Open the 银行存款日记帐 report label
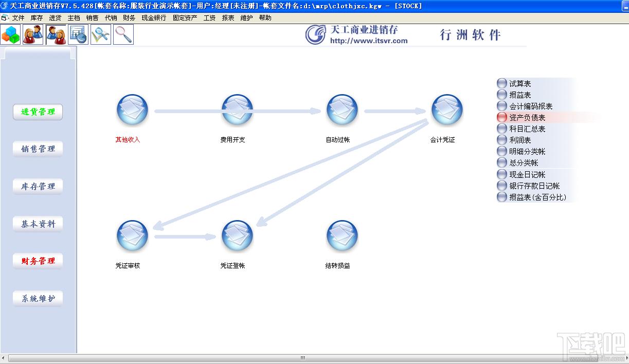 coord(534,186)
